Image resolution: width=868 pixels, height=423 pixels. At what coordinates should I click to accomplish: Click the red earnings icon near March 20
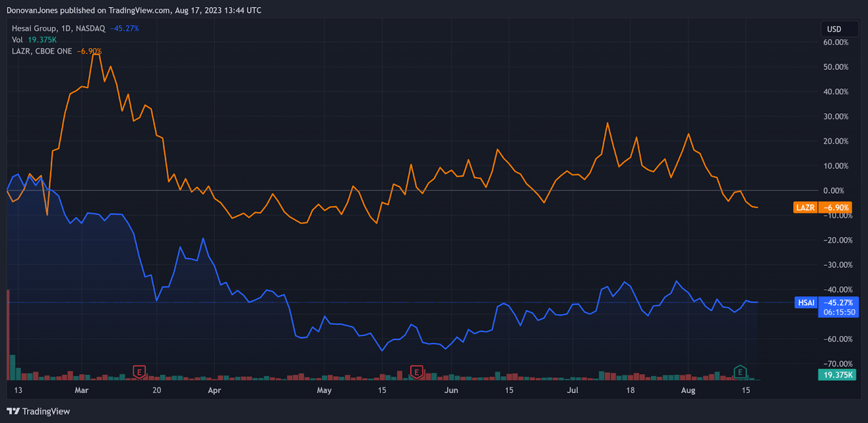[139, 371]
